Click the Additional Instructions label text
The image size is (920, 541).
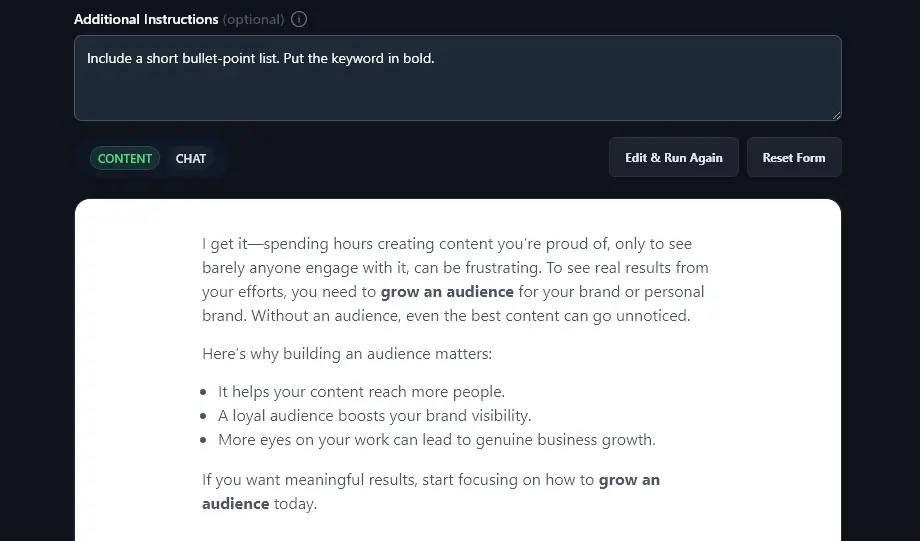click(x=146, y=19)
